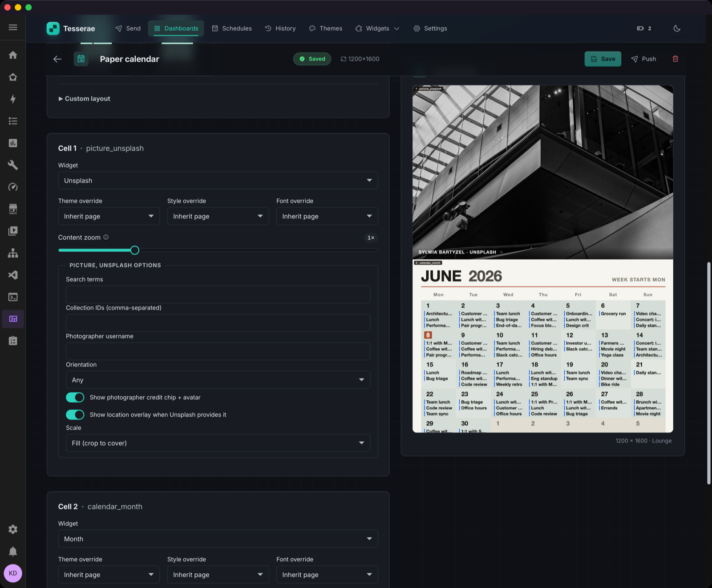This screenshot has height=588, width=712.
Task: Open Scale dropdown showing Fill (crop to cover)
Action: point(218,443)
